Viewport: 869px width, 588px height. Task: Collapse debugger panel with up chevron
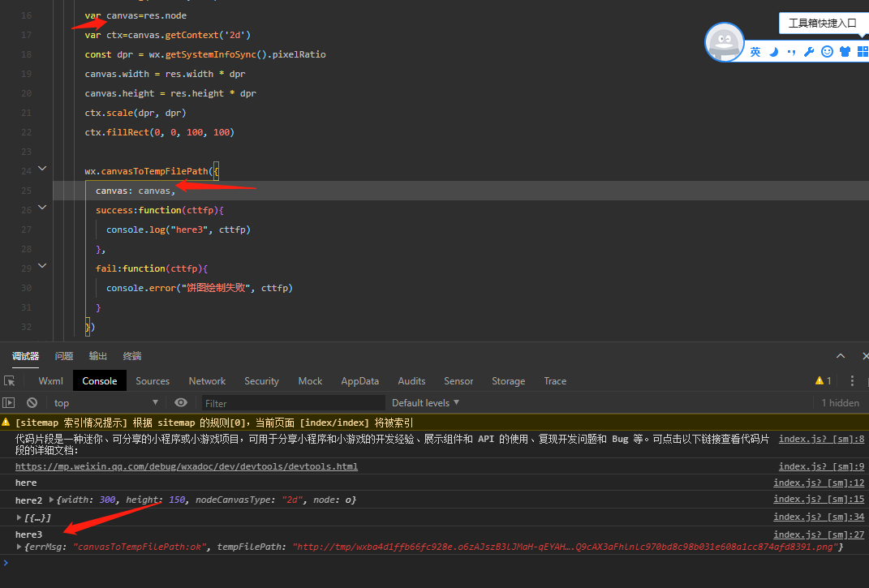pos(841,356)
